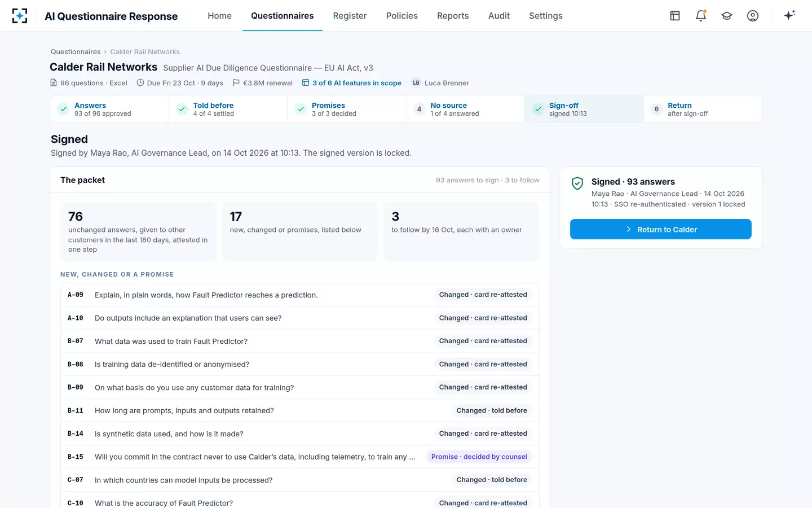
Task: Open the No source step
Action: click(x=466, y=109)
